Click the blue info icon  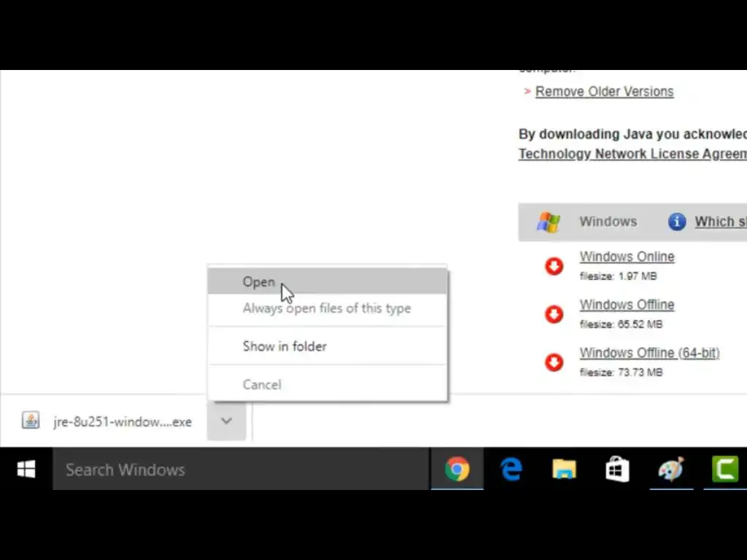(x=677, y=222)
